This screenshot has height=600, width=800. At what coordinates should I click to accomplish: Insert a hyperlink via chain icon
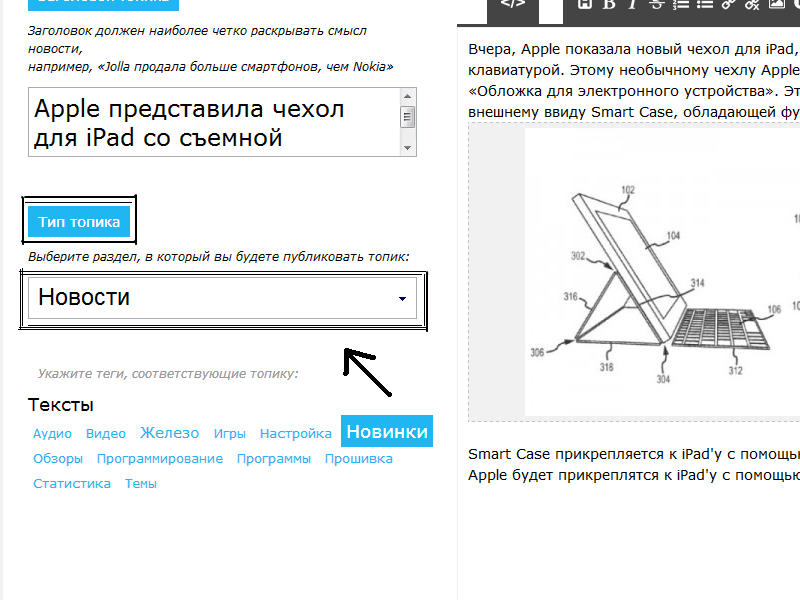coord(729,4)
